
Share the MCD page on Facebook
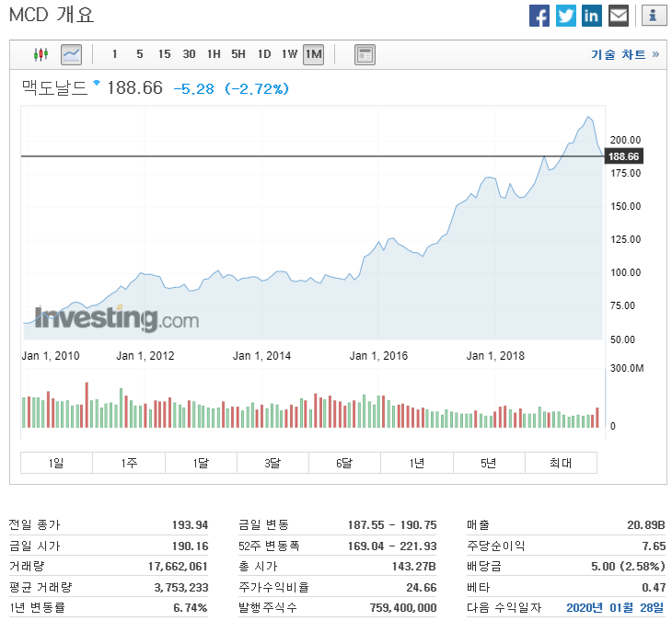coord(539,16)
